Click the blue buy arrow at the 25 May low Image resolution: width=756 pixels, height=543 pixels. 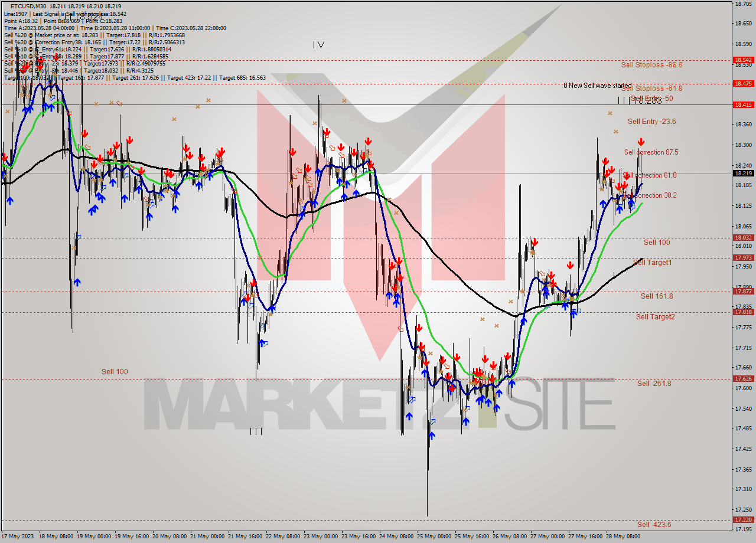(431, 435)
